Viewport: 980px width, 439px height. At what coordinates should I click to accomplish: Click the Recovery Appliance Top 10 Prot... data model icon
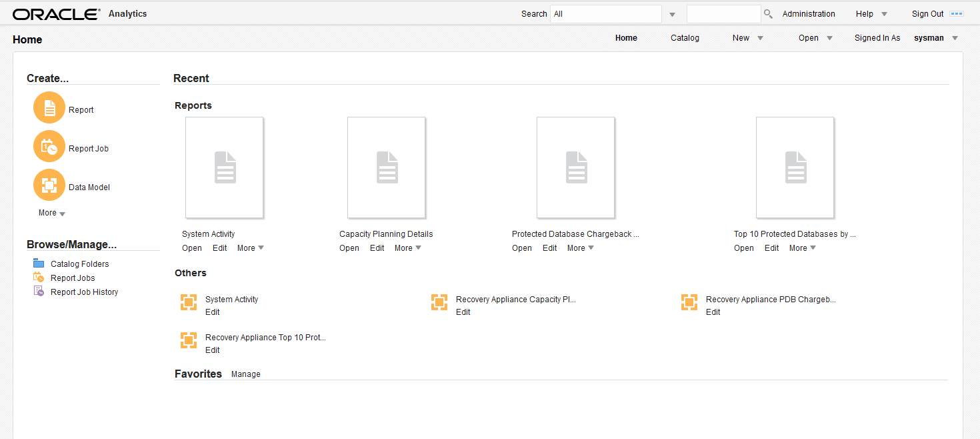[x=189, y=341]
